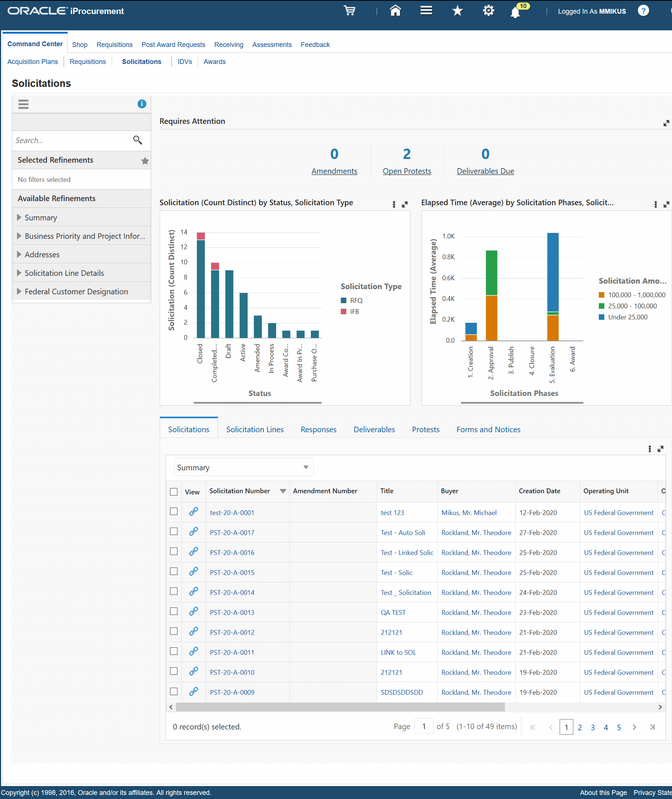672x799 pixels.
Task: Check the row for PST-20-A-0015
Action: click(174, 571)
